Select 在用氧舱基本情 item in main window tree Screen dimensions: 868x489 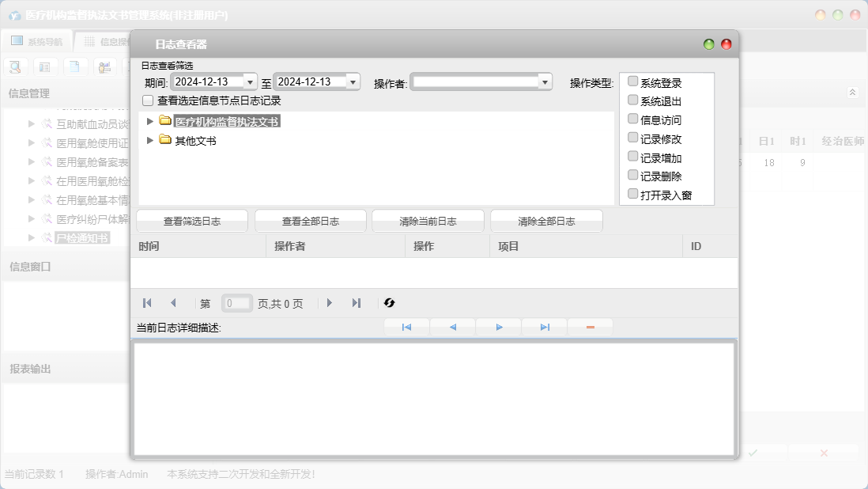(x=92, y=200)
